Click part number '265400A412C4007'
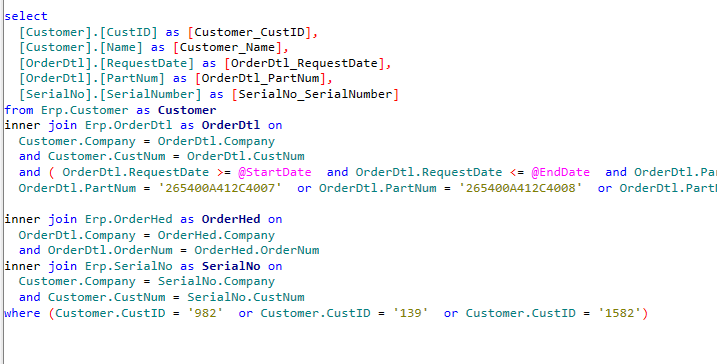Viewport: 717px width, 364px height. click(220, 188)
